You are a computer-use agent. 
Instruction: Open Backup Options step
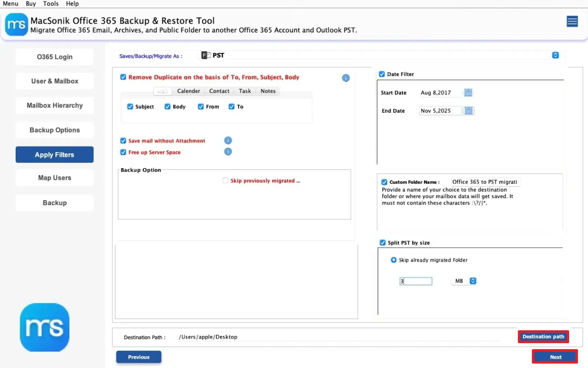pyautogui.click(x=54, y=130)
